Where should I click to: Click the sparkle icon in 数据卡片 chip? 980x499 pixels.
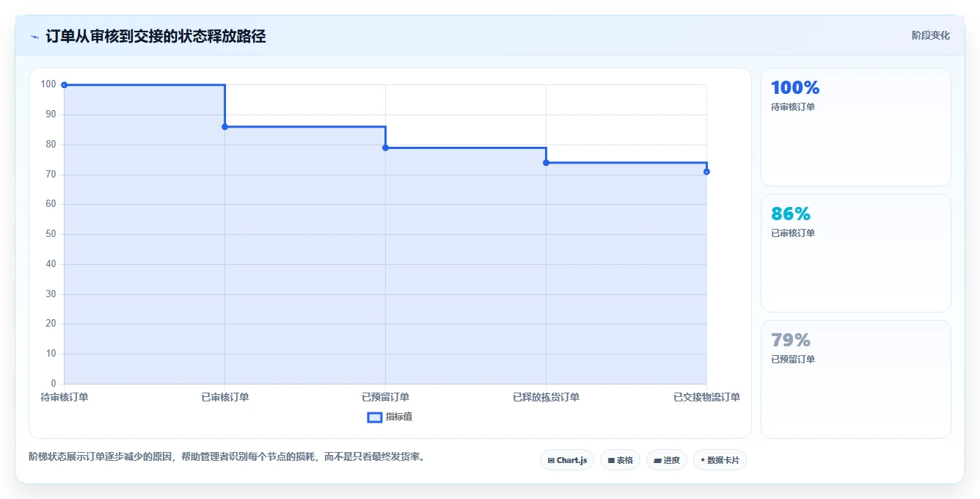703,460
